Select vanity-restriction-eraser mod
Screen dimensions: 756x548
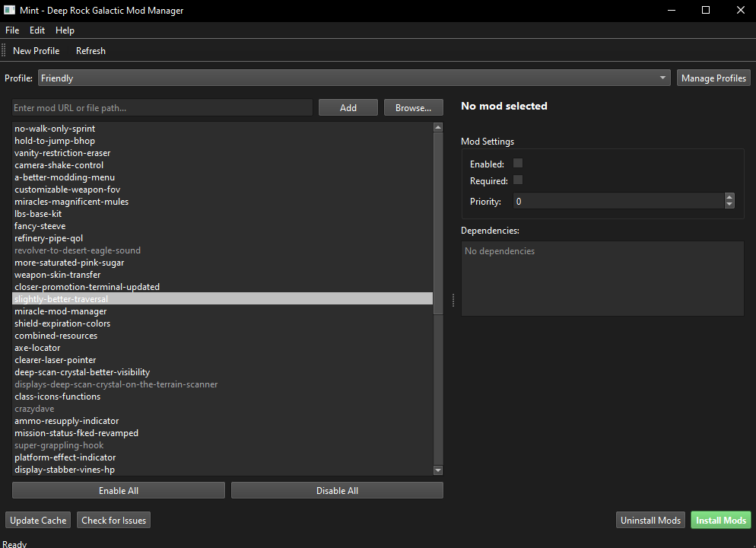pyautogui.click(x=222, y=153)
